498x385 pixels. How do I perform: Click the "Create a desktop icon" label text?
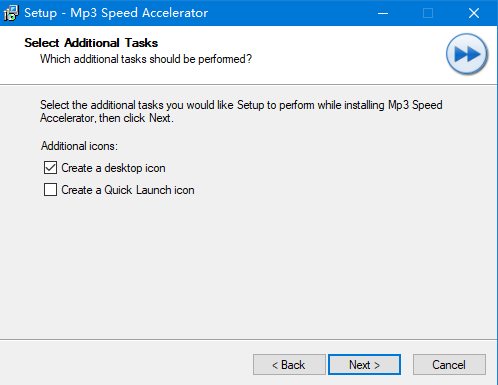tap(113, 168)
